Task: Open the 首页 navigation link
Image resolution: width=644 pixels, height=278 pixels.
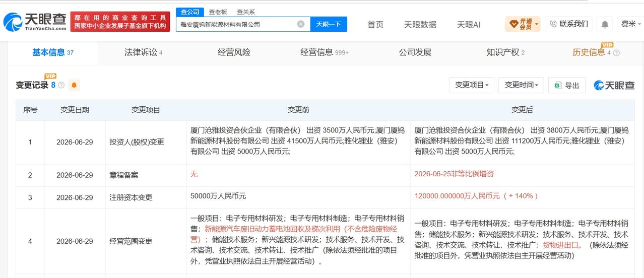Action: pos(375,24)
